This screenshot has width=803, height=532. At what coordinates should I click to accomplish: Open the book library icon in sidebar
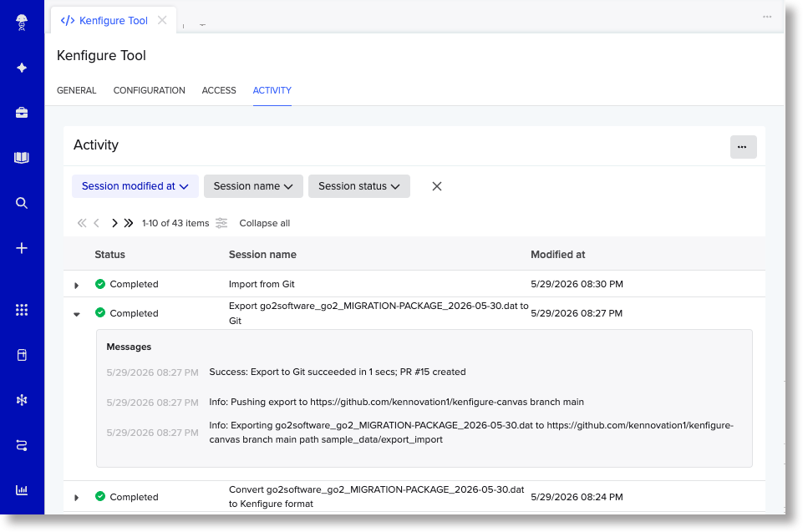[x=22, y=158]
